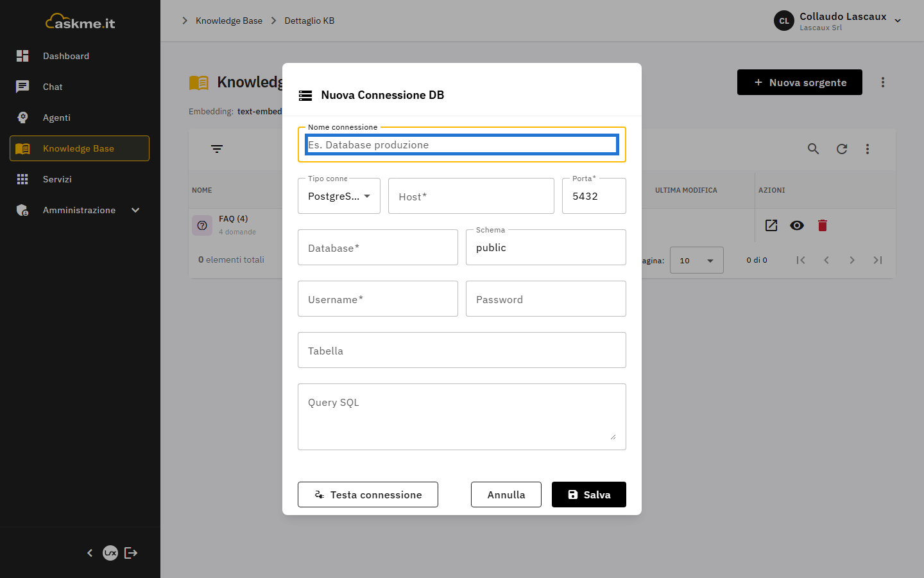Click the database icon in dialog title

point(305,96)
